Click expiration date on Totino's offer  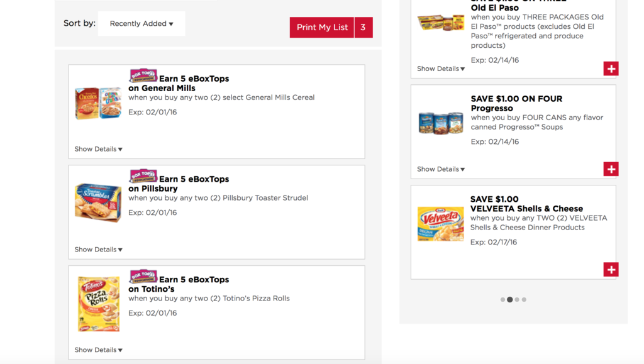pos(152,313)
